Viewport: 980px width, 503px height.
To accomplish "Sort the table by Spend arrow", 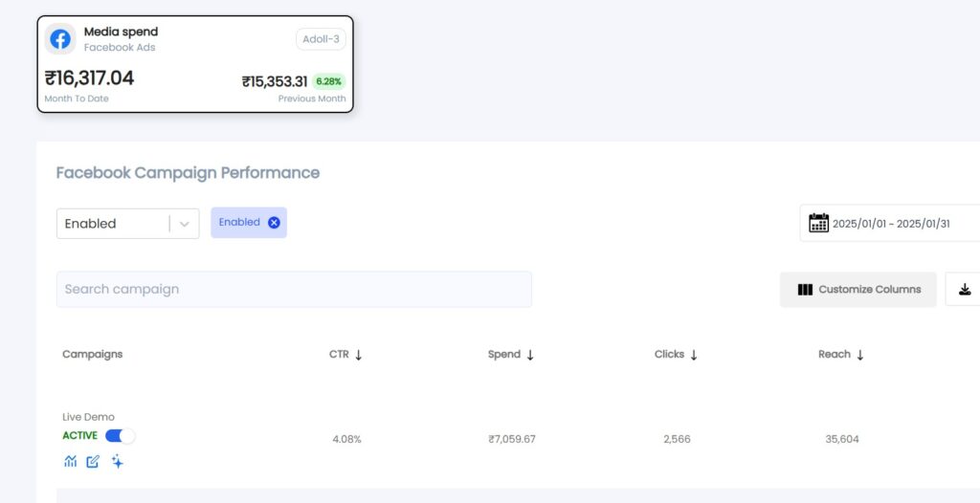I will pyautogui.click(x=530, y=355).
